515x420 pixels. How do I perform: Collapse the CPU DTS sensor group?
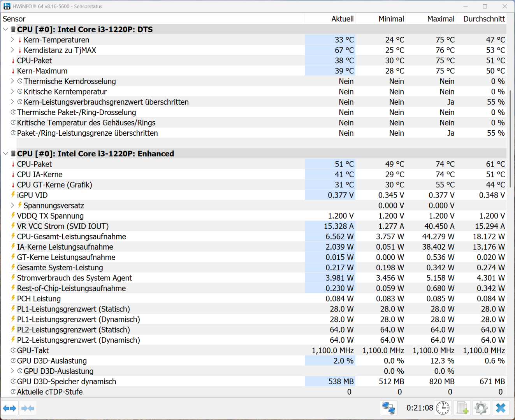pos(5,30)
